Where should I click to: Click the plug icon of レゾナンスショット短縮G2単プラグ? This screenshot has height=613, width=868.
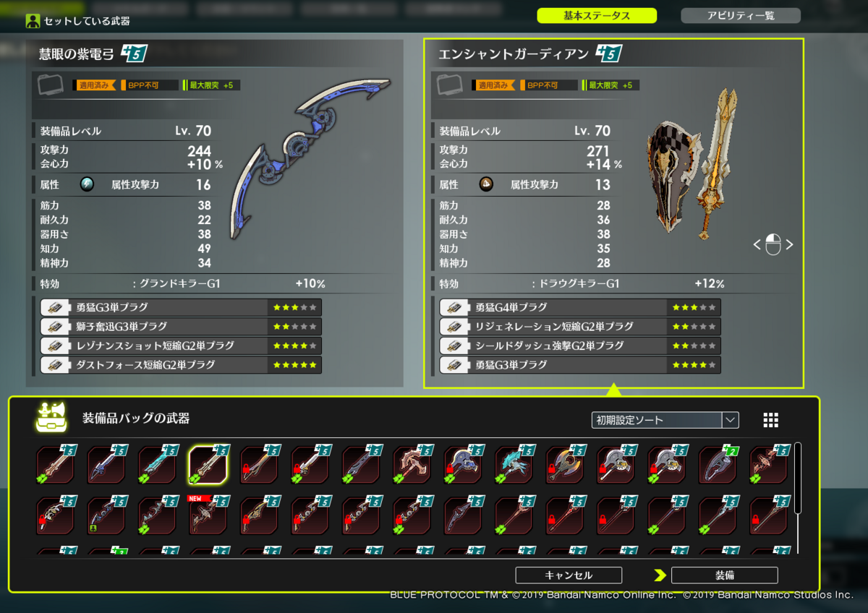(x=54, y=346)
